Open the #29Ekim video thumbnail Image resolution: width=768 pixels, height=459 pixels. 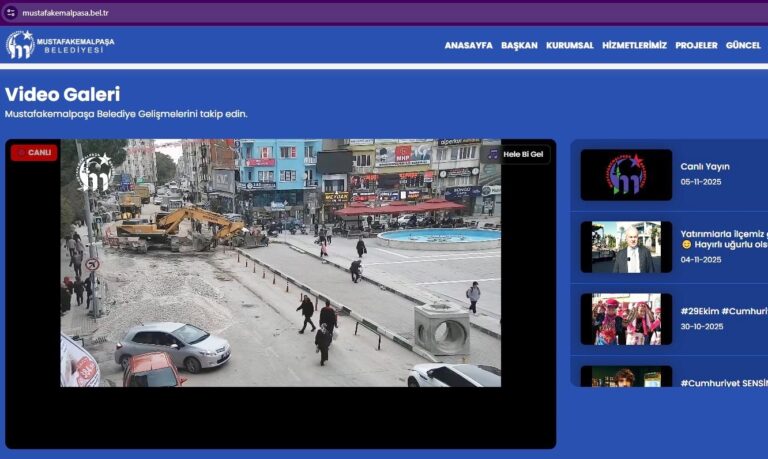[x=626, y=319]
